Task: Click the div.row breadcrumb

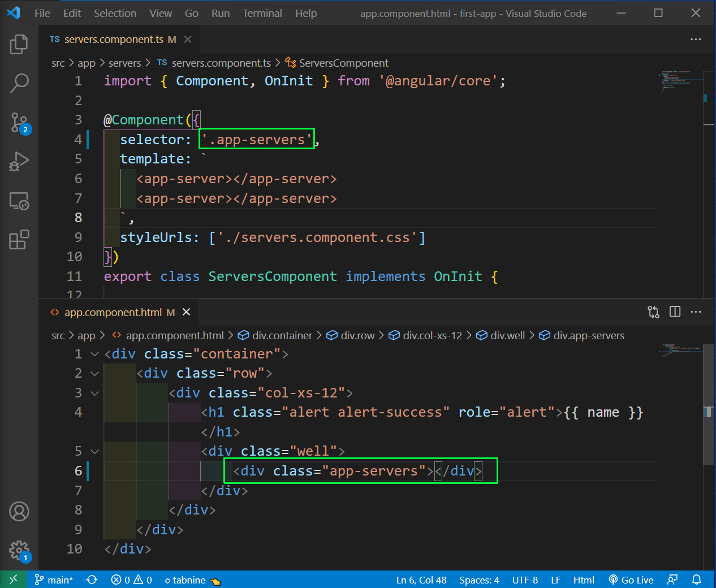Action: pyautogui.click(x=351, y=336)
